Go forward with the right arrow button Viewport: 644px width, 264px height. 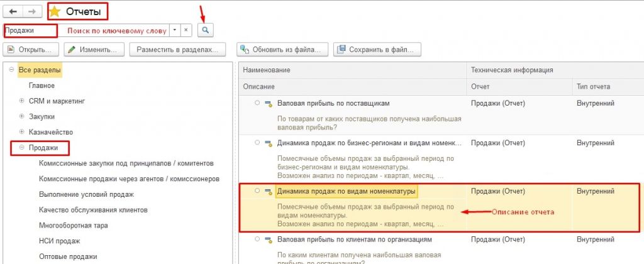32,11
